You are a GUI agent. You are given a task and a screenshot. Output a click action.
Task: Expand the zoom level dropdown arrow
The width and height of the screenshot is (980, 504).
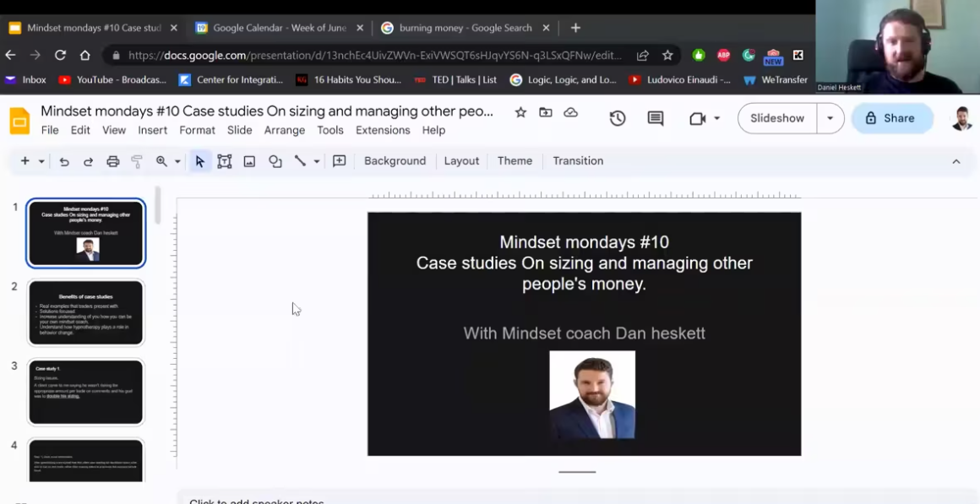pyautogui.click(x=177, y=161)
